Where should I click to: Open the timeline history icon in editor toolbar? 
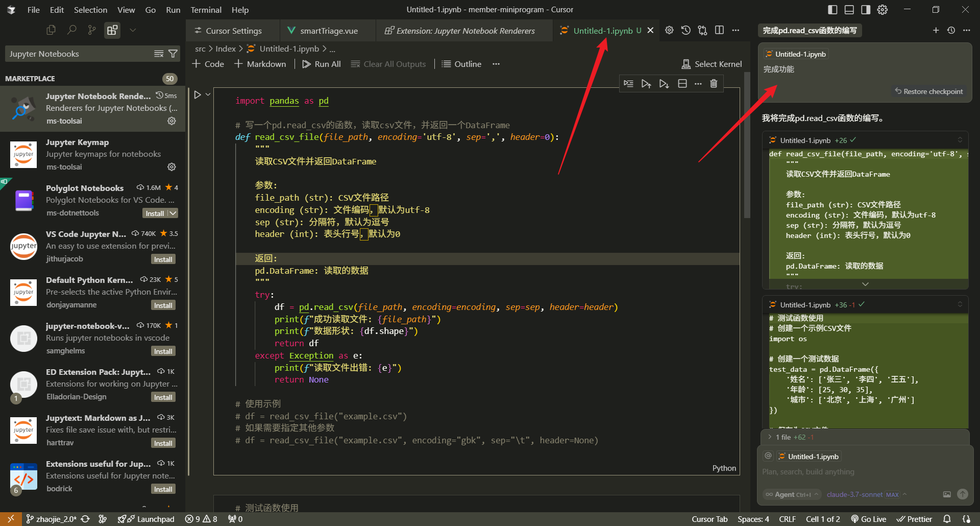[x=686, y=30]
